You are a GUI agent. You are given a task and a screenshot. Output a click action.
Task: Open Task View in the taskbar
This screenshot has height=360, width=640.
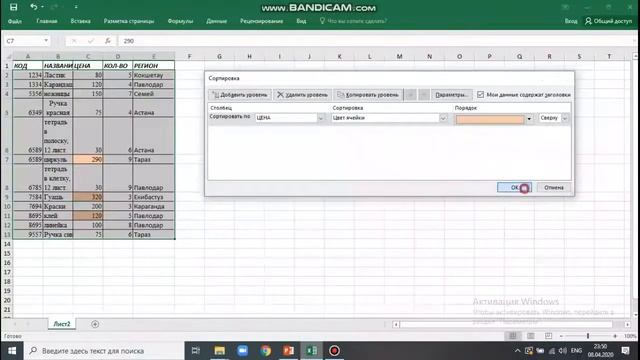[196, 351]
